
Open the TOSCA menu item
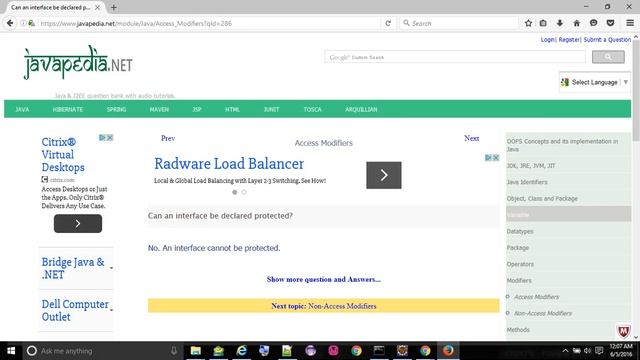pyautogui.click(x=312, y=109)
